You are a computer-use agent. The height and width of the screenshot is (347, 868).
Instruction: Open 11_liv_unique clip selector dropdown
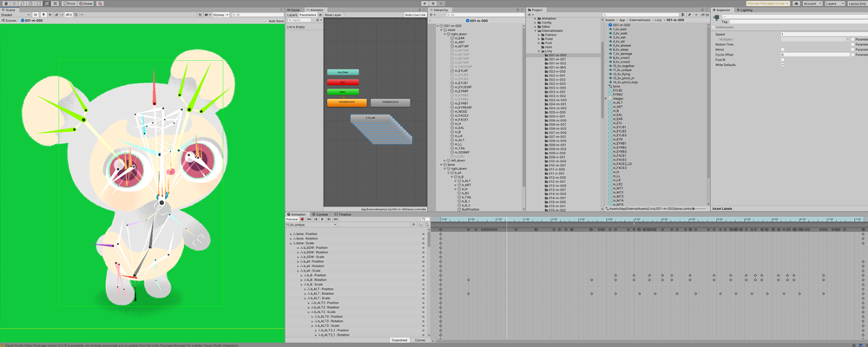[311, 225]
